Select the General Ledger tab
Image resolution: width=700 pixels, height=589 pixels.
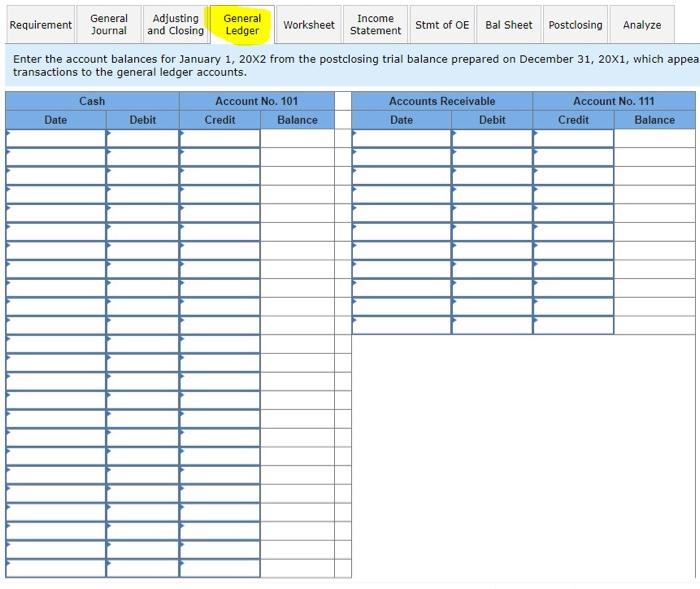click(x=242, y=25)
